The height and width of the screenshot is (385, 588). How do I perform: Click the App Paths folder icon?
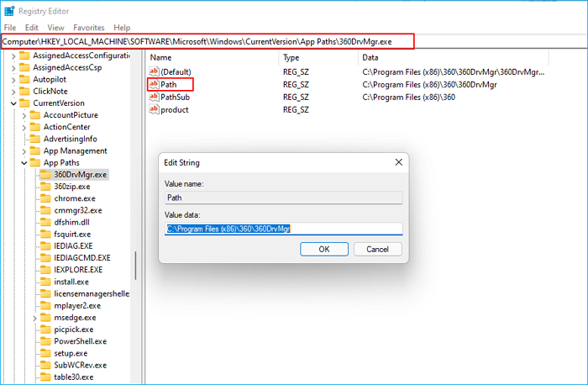(35, 163)
